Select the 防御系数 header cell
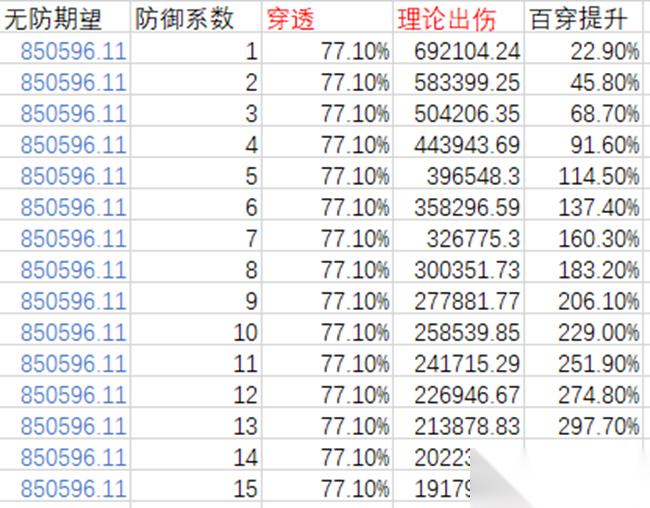This screenshot has height=508, width=650. (x=197, y=17)
